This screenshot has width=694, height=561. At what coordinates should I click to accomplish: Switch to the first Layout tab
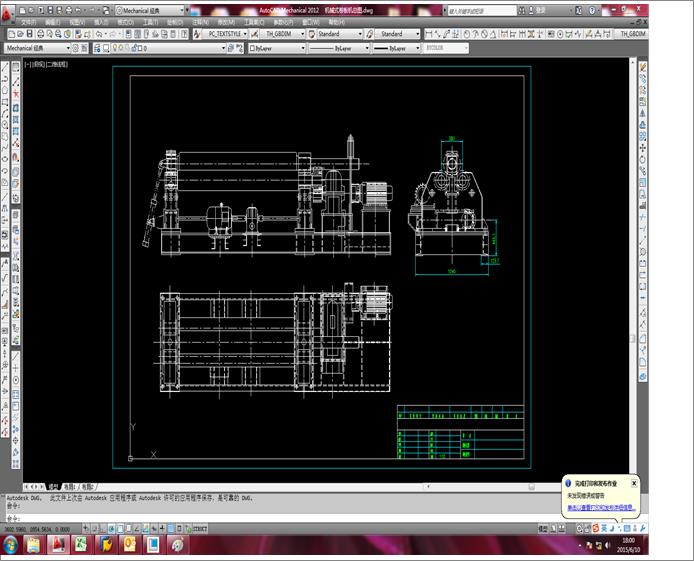(x=70, y=487)
